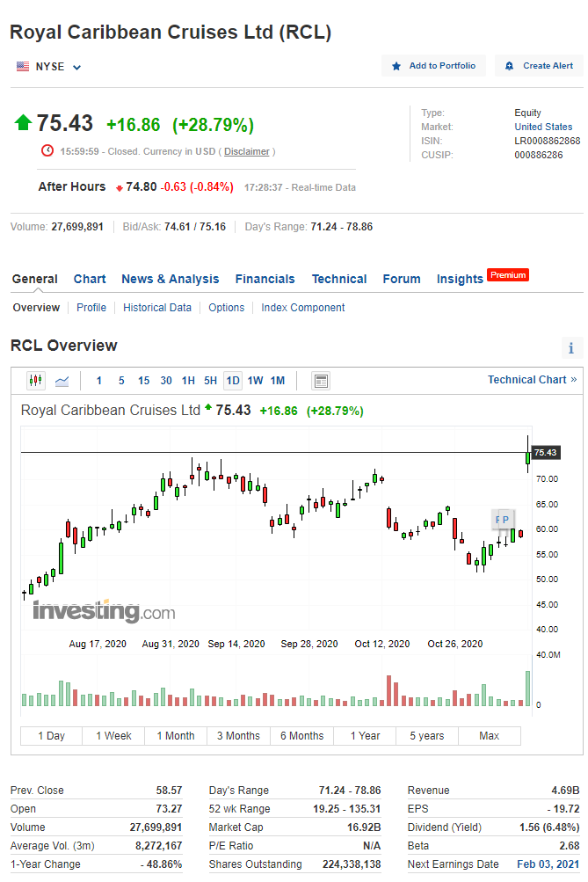588x882 pixels.
Task: Open the NYSE exchange dropdown arrow
Action: (x=77, y=68)
